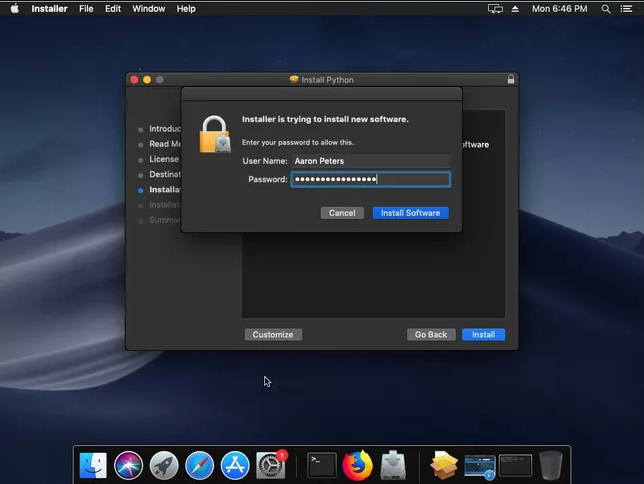Click the lock icon in Install Python title bar
The width and height of the screenshot is (644, 484).
click(511, 79)
